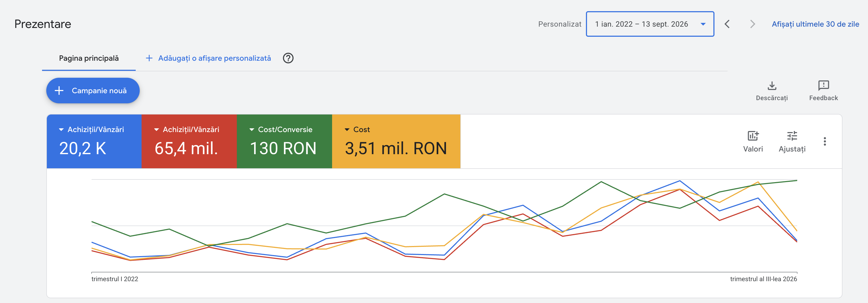Expand the Cost/Conversie metric dropdown
This screenshot has height=303, width=868.
[x=251, y=129]
